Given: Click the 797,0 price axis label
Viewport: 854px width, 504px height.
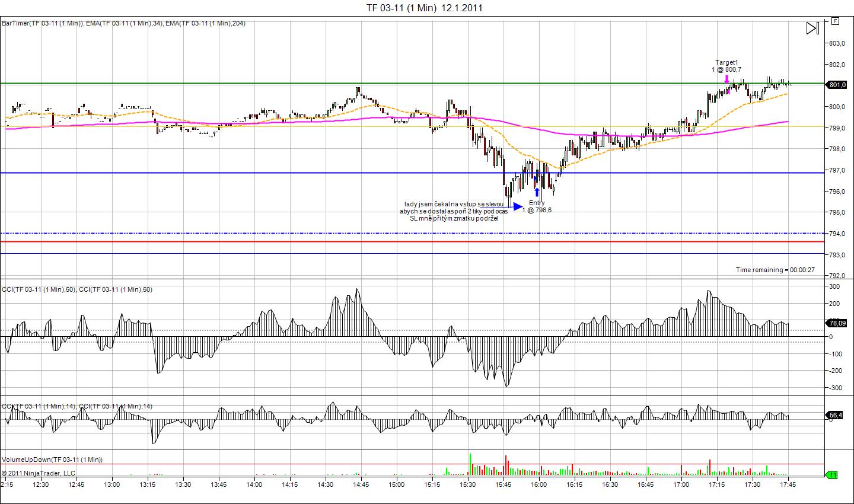Looking at the screenshot, I should click(x=836, y=170).
